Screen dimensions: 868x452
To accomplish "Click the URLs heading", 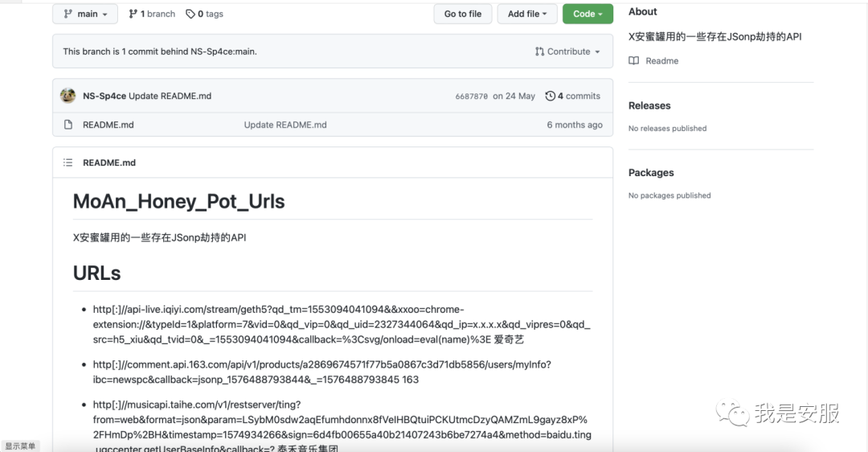I will [x=97, y=273].
